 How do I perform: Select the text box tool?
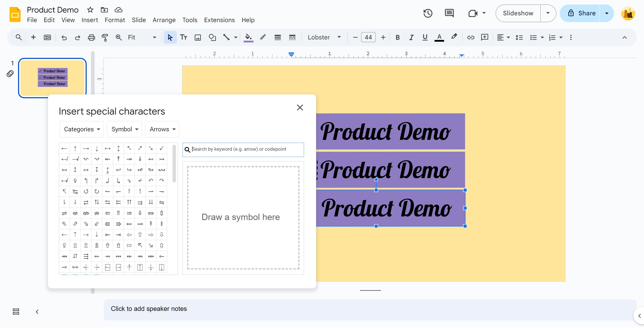pyautogui.click(x=184, y=37)
